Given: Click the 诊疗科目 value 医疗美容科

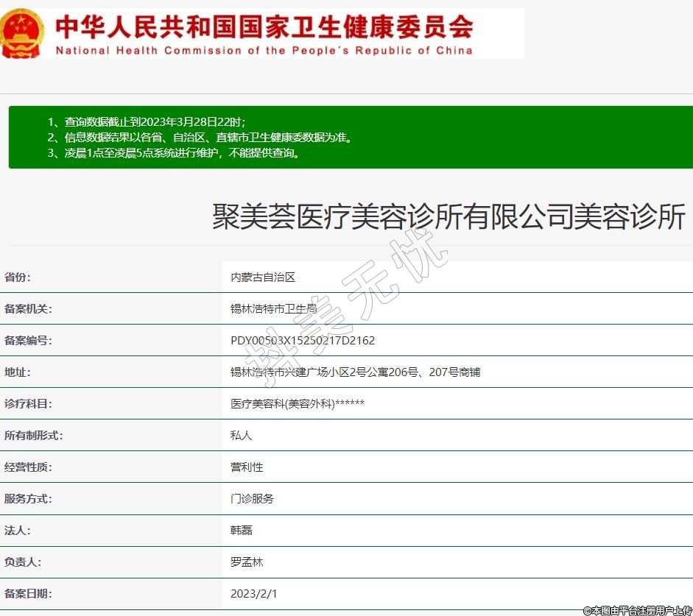Looking at the screenshot, I should tap(298, 404).
